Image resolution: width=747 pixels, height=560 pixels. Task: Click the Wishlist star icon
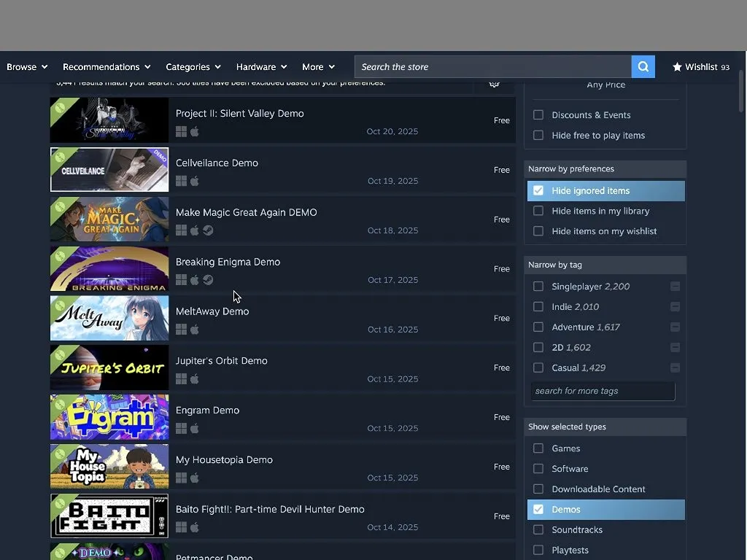coord(677,66)
